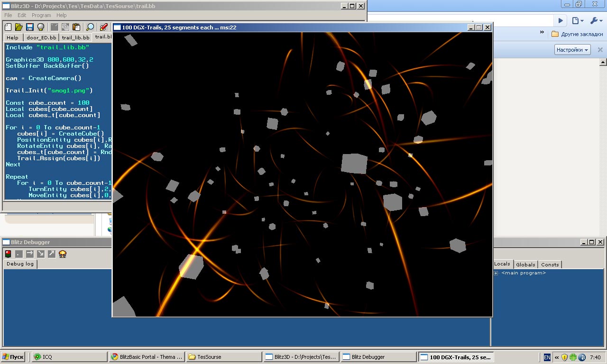The image size is (607, 364).
Task: Click the browser Go arrow button
Action: (x=561, y=20)
